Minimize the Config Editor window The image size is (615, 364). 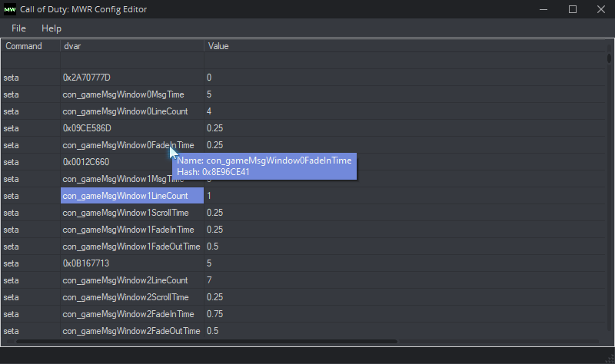tap(544, 9)
